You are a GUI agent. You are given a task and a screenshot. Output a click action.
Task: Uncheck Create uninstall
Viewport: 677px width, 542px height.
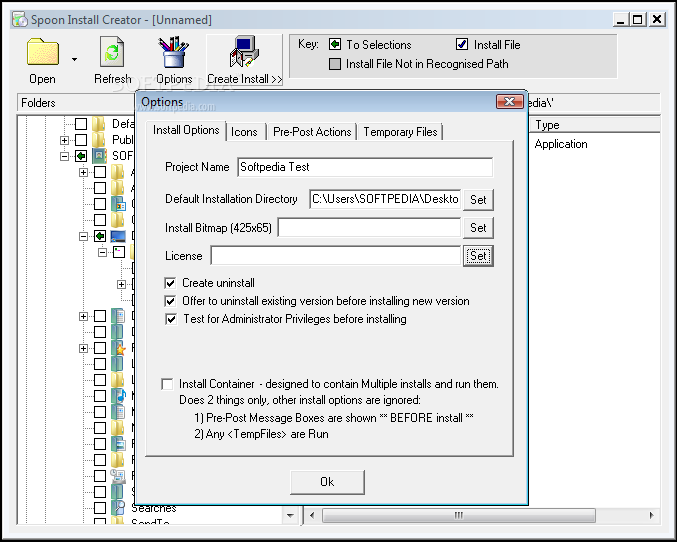(170, 283)
